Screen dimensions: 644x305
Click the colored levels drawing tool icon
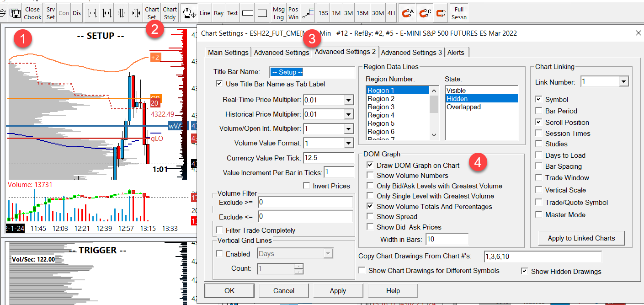[308, 13]
